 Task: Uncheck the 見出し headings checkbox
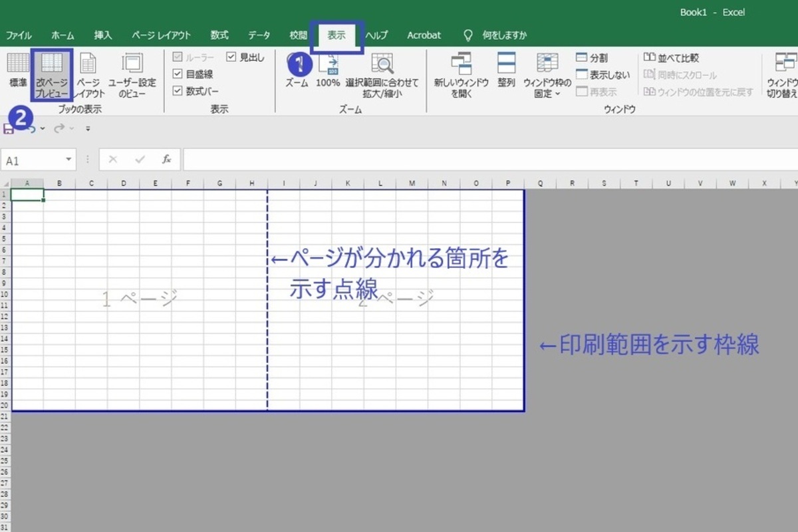pyautogui.click(x=231, y=58)
